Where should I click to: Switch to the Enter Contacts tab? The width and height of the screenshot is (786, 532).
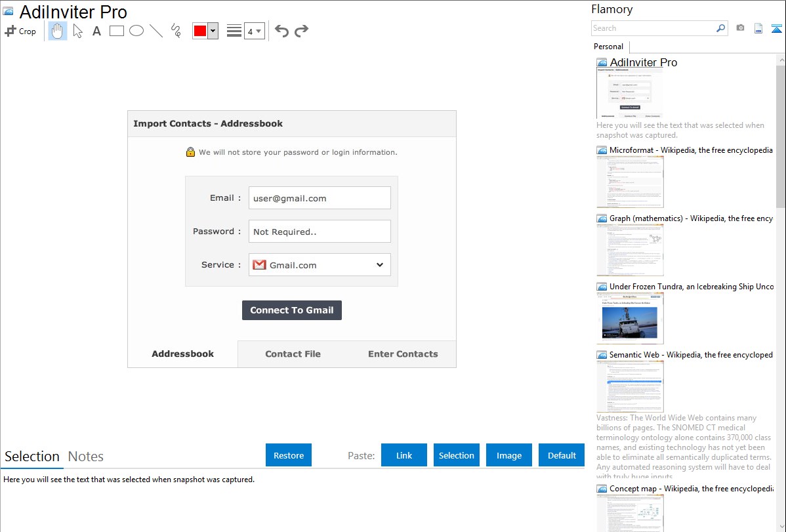coord(403,354)
